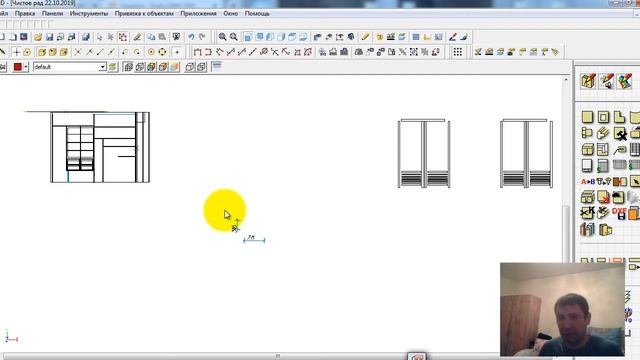The image size is (640, 360).
Task: Click the undo arrow icon
Action: tap(191, 37)
